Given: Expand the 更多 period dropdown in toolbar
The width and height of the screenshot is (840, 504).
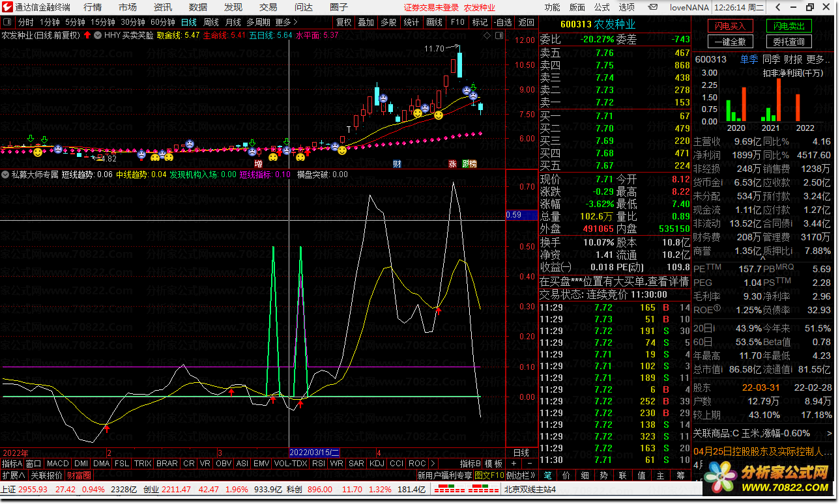Looking at the screenshot, I should 286,21.
